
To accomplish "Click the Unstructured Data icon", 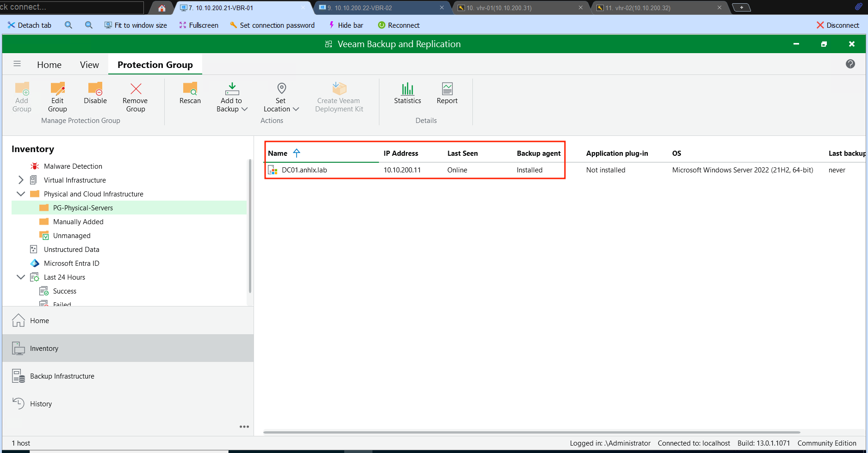I will 33,249.
